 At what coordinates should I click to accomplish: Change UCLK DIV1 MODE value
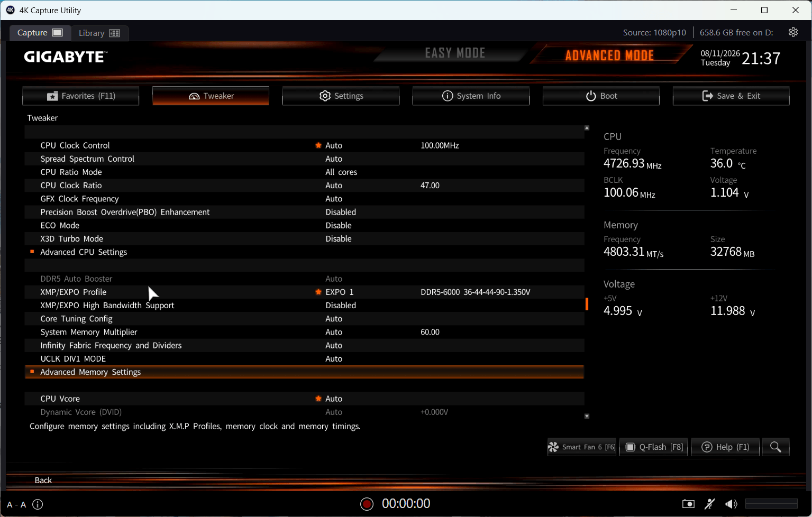click(x=334, y=358)
